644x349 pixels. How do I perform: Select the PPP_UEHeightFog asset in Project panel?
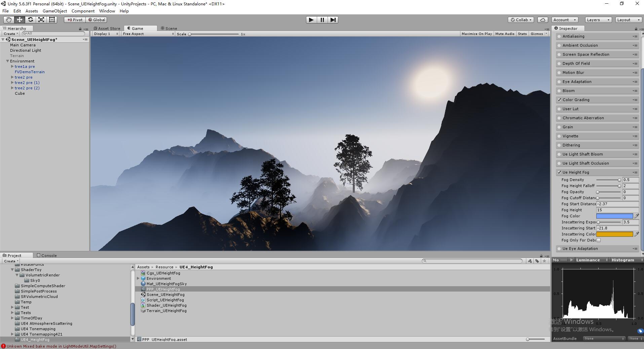(x=164, y=289)
